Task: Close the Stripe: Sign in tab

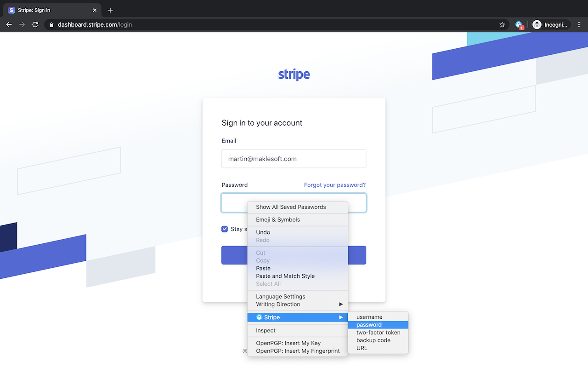Action: click(95, 10)
